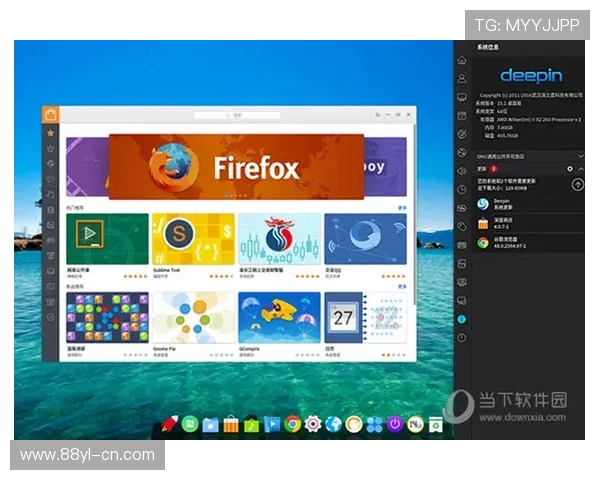Click the 'more' link for hot recommendations
The width and height of the screenshot is (600, 480).
tap(403, 207)
